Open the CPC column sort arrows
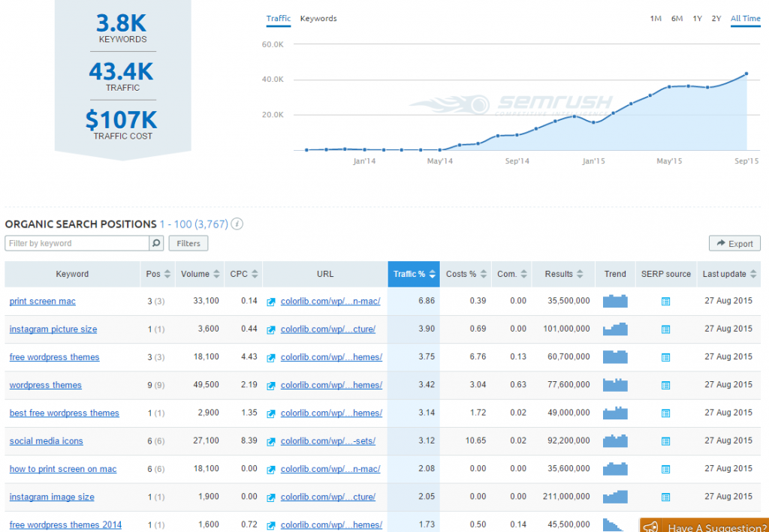 255,274
